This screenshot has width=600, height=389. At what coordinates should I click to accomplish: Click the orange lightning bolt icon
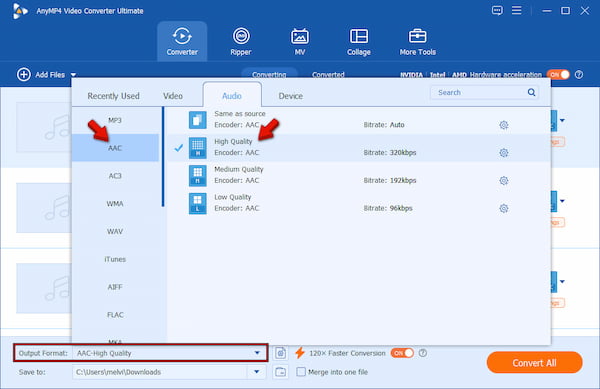(300, 353)
